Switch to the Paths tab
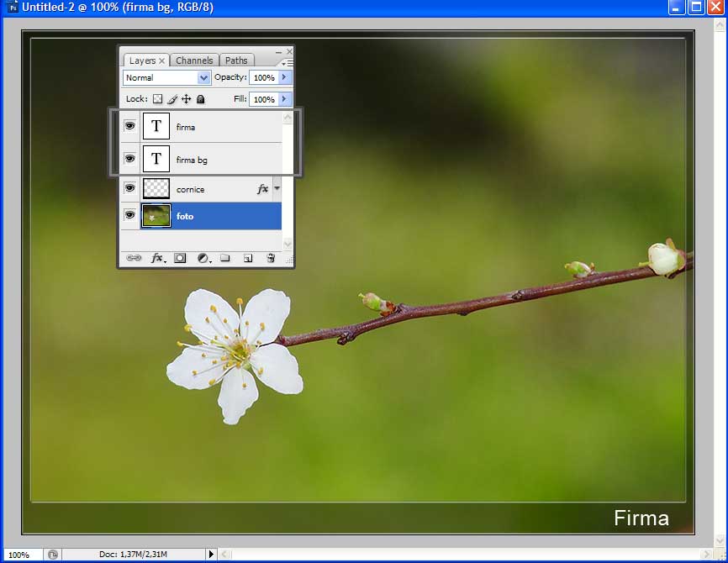728x563 pixels. coord(236,61)
